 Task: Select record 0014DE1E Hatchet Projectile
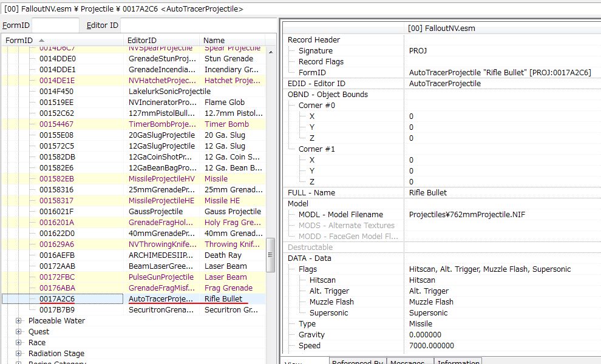point(134,81)
